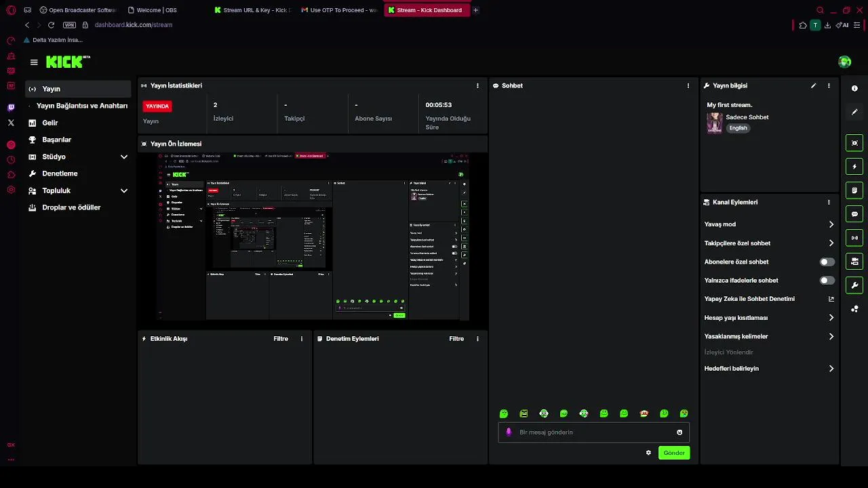Switch to Use OTP To Proceed tab
868x488 pixels.
click(339, 10)
